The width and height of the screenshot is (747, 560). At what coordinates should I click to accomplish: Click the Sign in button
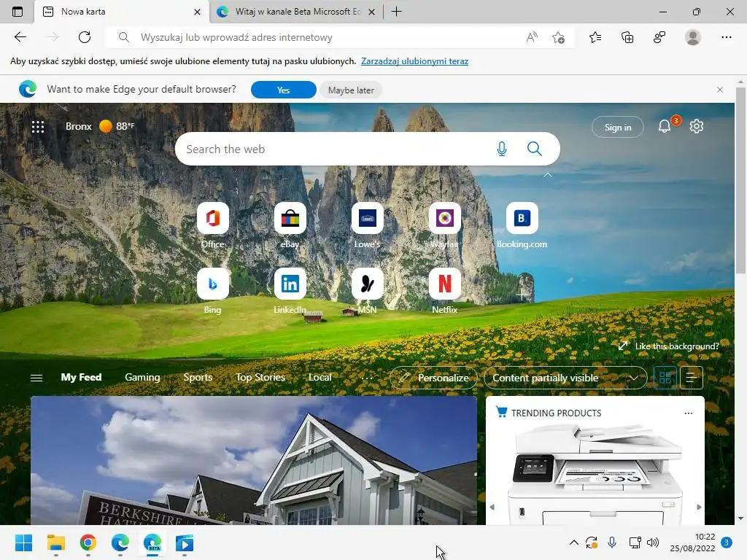click(617, 127)
